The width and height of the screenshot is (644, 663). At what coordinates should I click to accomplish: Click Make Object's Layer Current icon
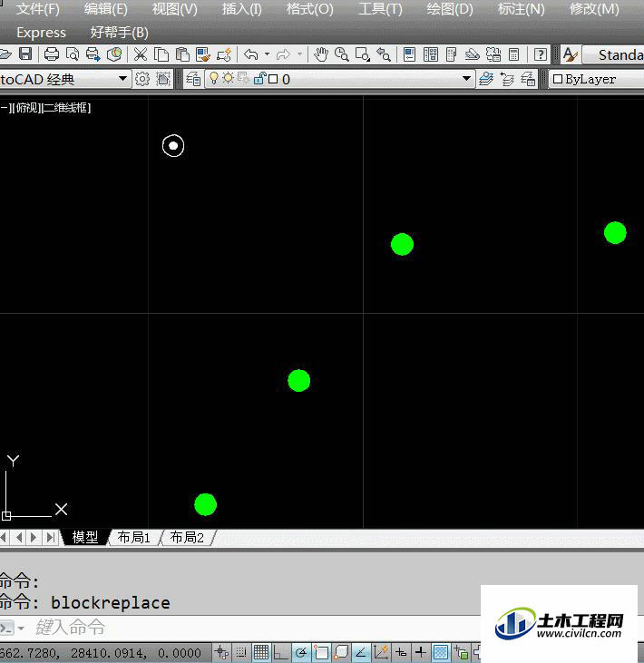click(486, 79)
